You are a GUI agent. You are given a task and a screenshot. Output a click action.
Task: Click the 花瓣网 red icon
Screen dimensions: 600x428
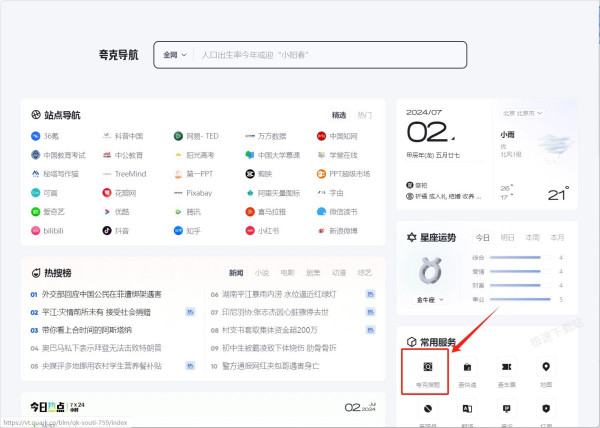[x=107, y=193]
